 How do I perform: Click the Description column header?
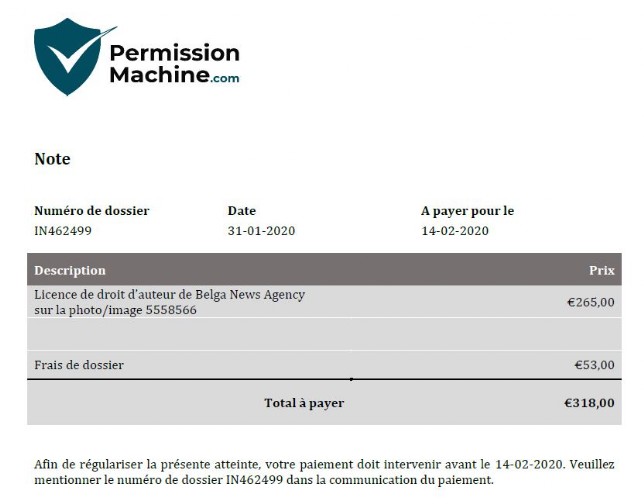coord(70,270)
